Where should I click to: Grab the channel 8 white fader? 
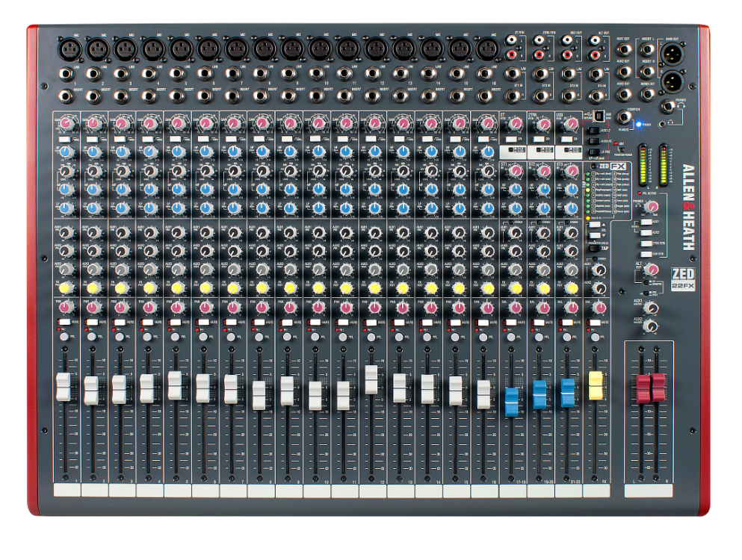[x=259, y=396]
